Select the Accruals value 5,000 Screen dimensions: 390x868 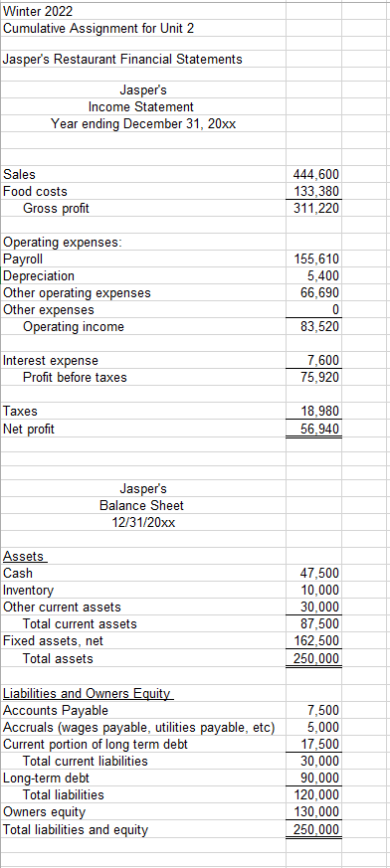pyautogui.click(x=313, y=727)
